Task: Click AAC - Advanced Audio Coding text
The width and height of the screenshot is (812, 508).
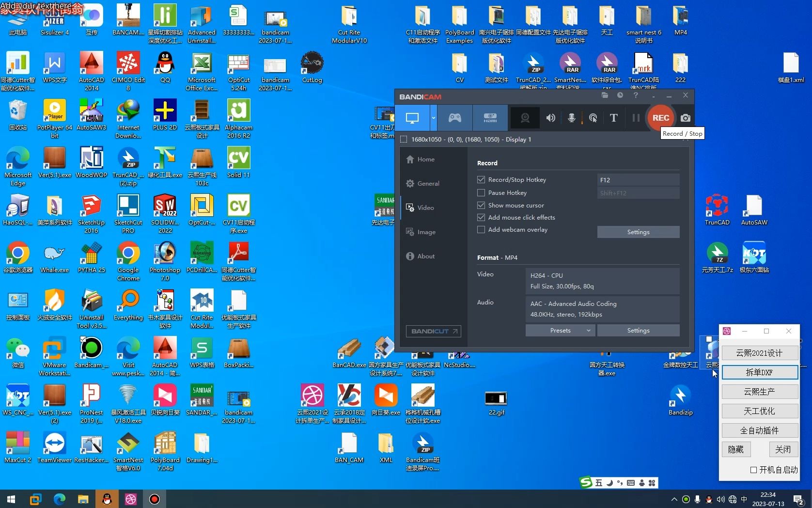Action: (x=573, y=304)
